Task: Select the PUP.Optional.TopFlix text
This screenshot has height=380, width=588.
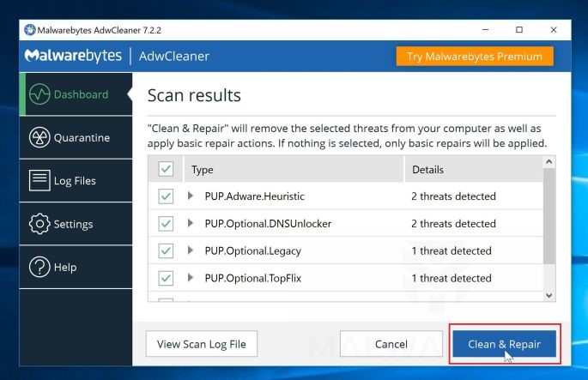Action: pos(253,279)
